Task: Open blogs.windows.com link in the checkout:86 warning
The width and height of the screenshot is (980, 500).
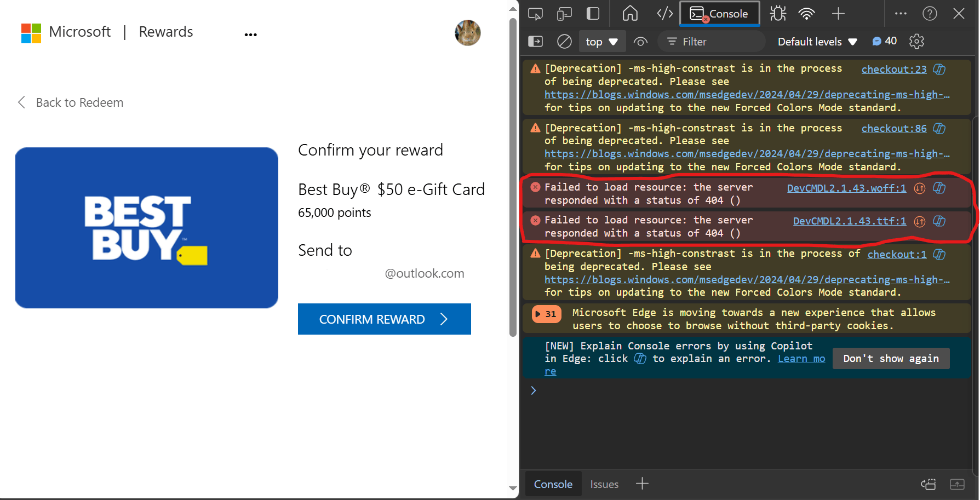Action: pyautogui.click(x=747, y=154)
